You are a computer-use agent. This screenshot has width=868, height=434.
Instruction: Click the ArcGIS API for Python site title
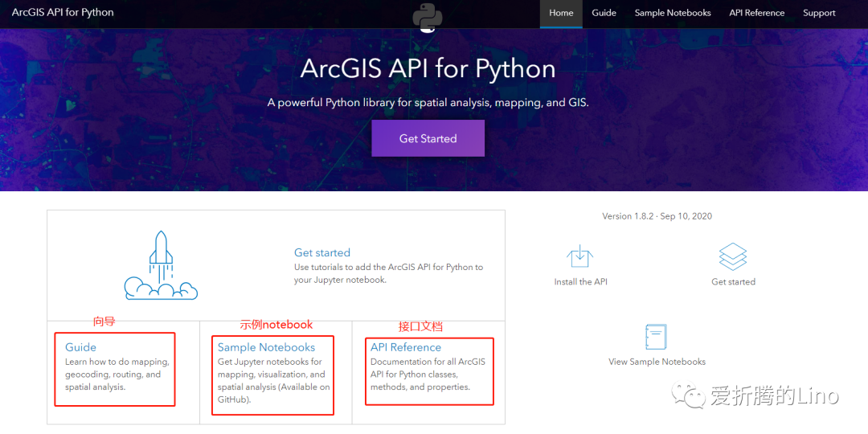(63, 12)
